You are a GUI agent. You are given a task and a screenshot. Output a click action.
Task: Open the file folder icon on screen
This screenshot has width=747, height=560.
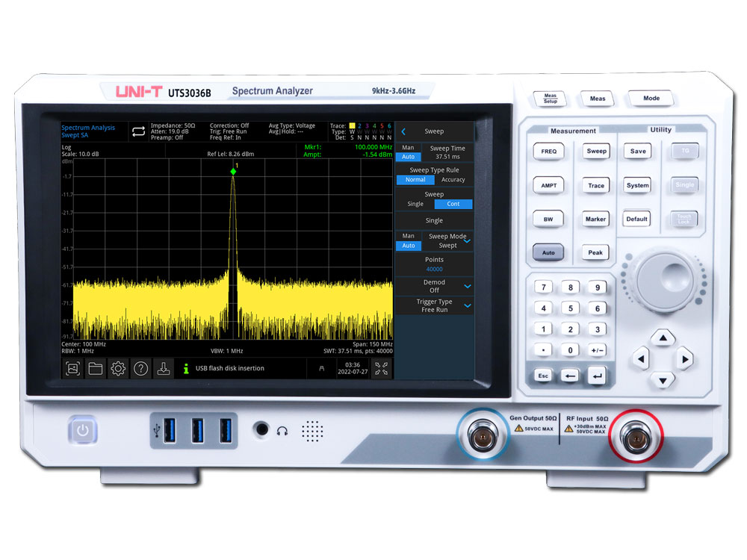(x=96, y=369)
